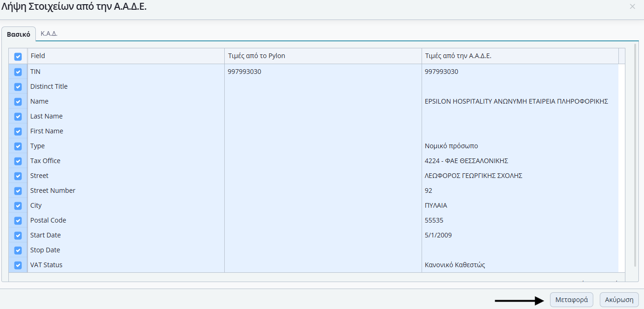Uncheck the Stop Date checkbox
644x309 pixels.
18,250
